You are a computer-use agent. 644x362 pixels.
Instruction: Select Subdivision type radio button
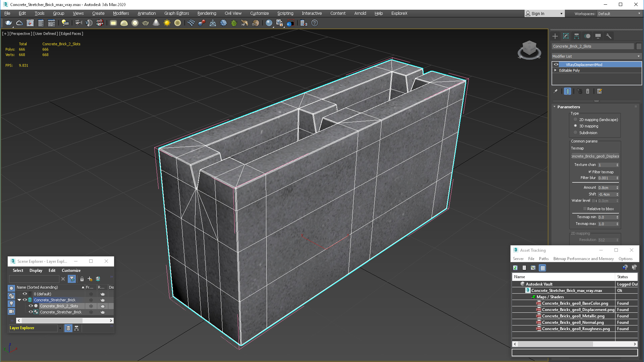pos(576,133)
